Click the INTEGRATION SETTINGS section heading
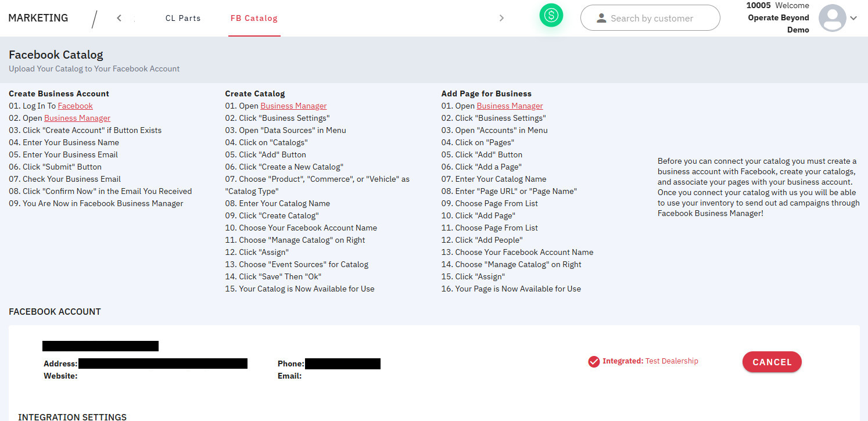Image resolution: width=868 pixels, height=421 pixels. [x=72, y=417]
